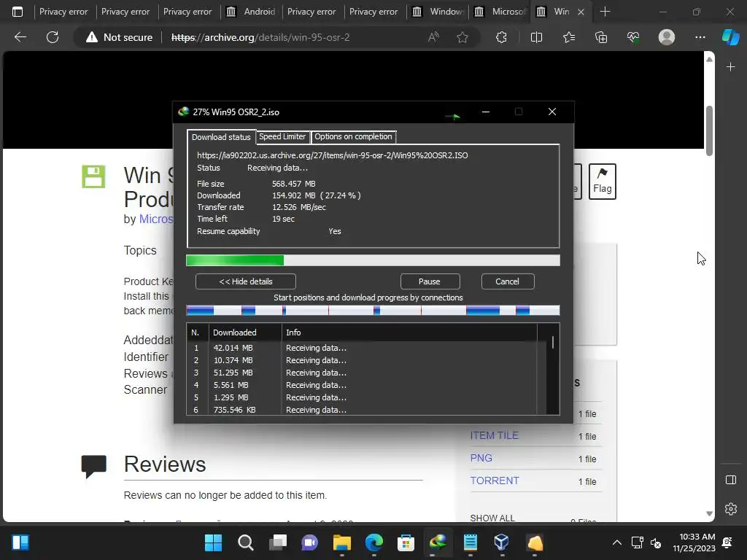Open the Extensions puzzle icon
The width and height of the screenshot is (747, 560).
(501, 37)
